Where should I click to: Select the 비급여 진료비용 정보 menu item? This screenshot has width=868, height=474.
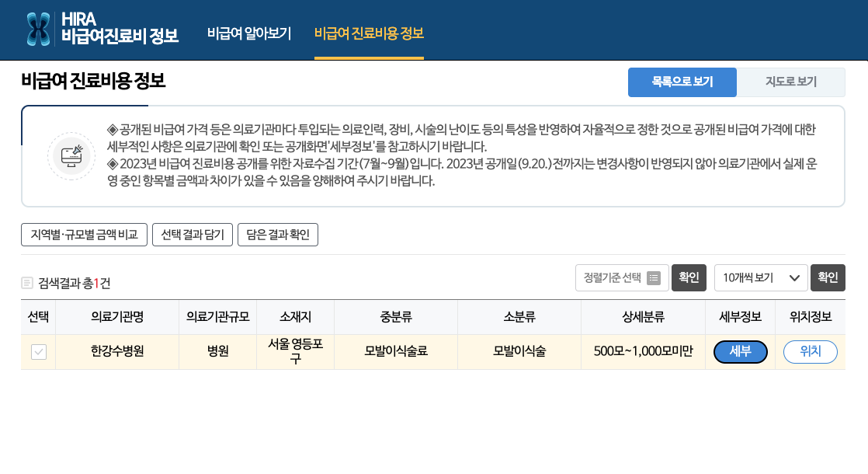click(366, 34)
